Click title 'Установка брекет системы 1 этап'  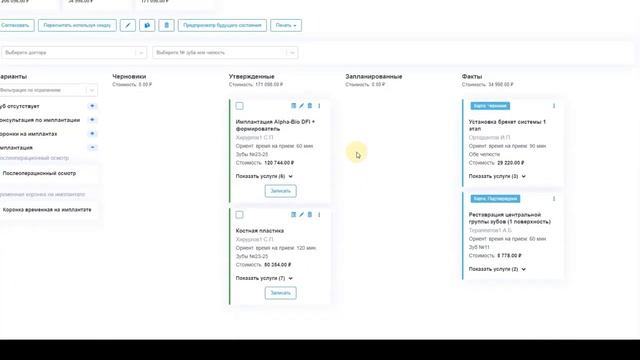pyautogui.click(x=507, y=125)
